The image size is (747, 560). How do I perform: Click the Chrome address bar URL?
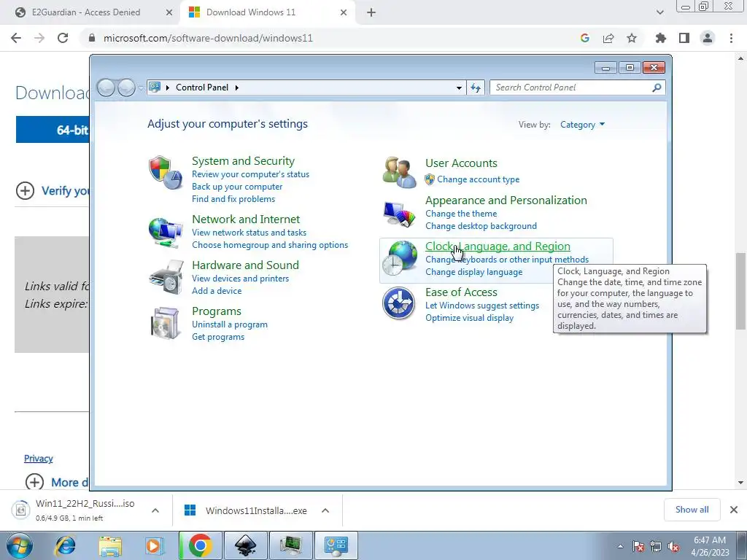point(208,38)
